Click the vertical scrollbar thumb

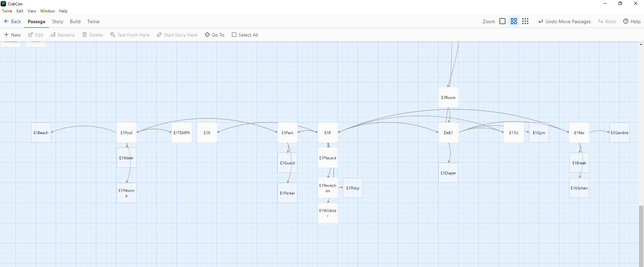pos(641,235)
